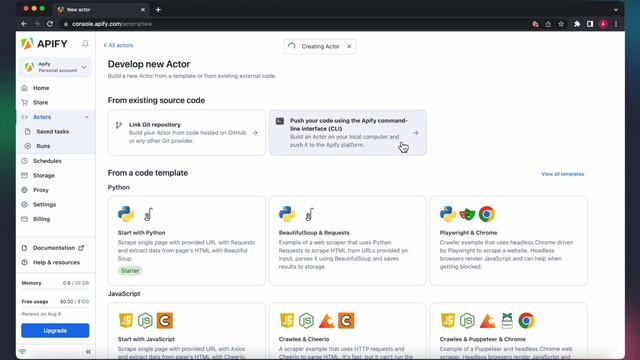Select Playwright & Chrome template
Viewport: 640px width, 360px height.
click(x=509, y=241)
